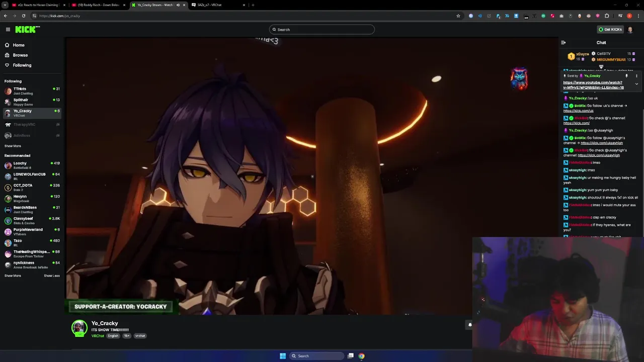Open nyslickness recommended channel
Screen dimensions: 644x362
tap(32, 265)
